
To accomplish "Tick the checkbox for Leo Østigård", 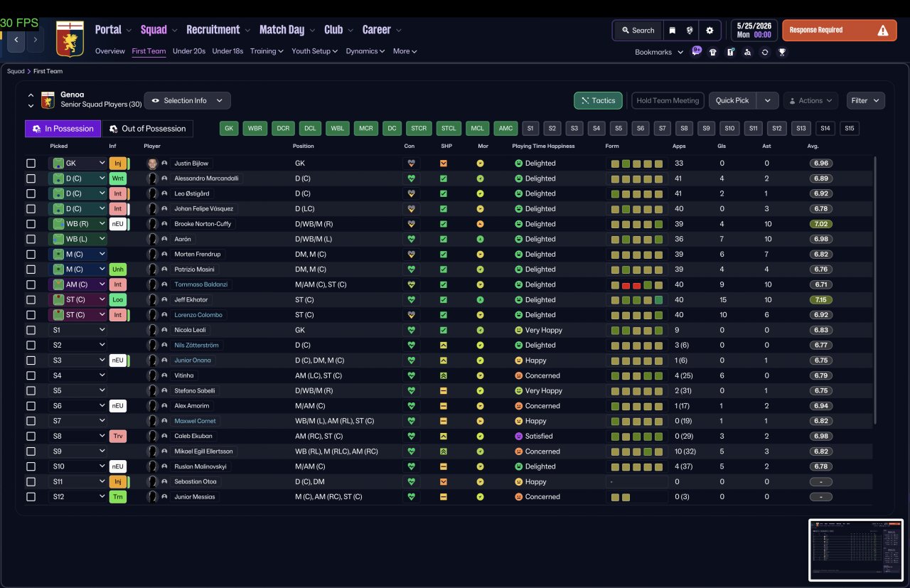I will [x=31, y=193].
